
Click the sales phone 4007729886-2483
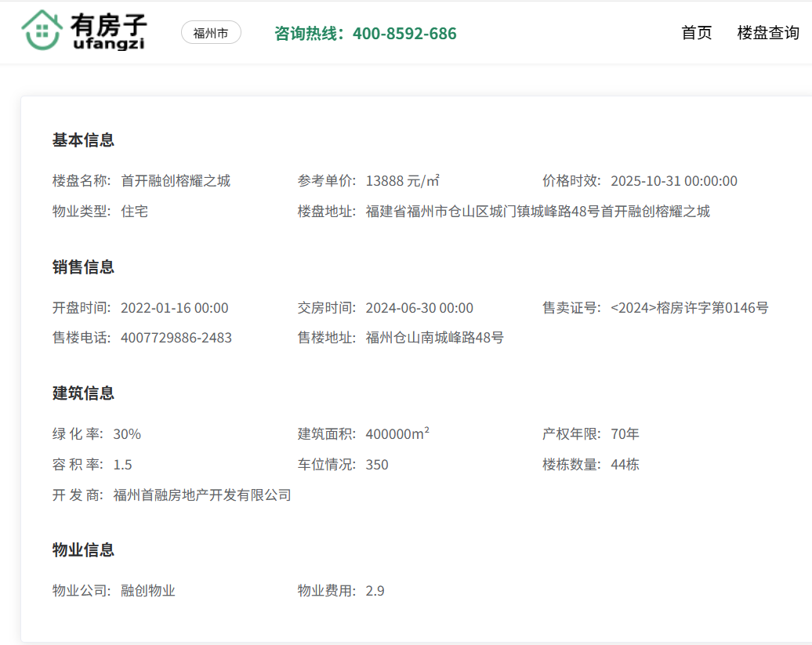(176, 338)
